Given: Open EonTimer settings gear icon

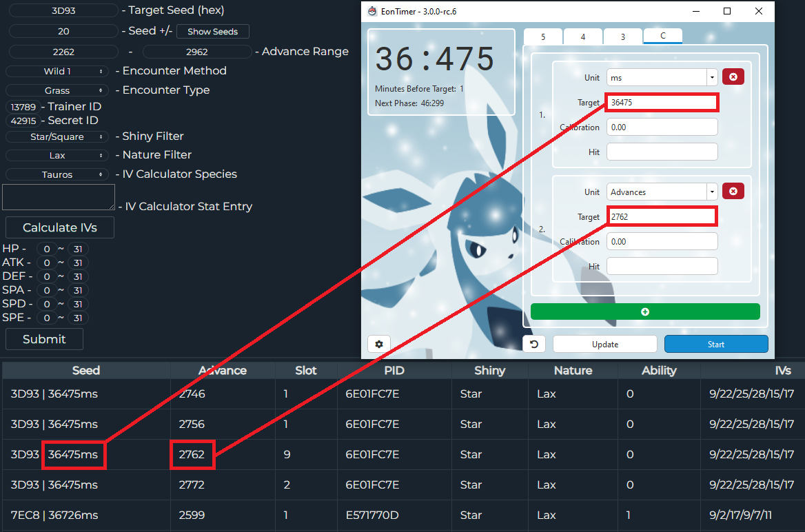Looking at the screenshot, I should (379, 344).
